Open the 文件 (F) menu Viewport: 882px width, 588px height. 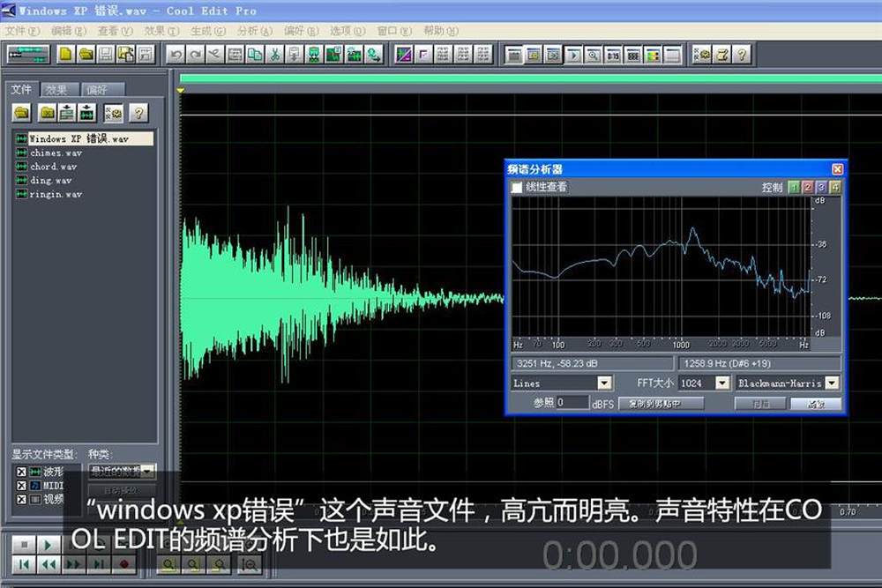click(x=23, y=30)
